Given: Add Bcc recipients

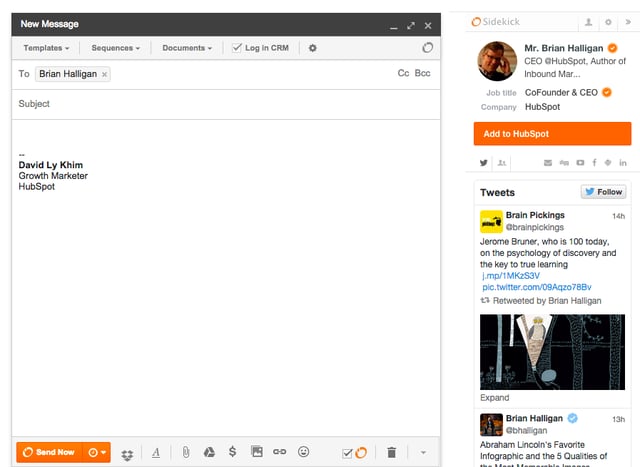Looking at the screenshot, I should (x=422, y=73).
